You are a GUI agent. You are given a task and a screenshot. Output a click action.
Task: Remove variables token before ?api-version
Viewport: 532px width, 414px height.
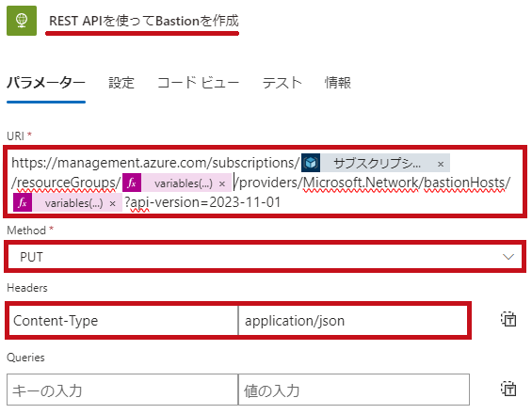113,203
